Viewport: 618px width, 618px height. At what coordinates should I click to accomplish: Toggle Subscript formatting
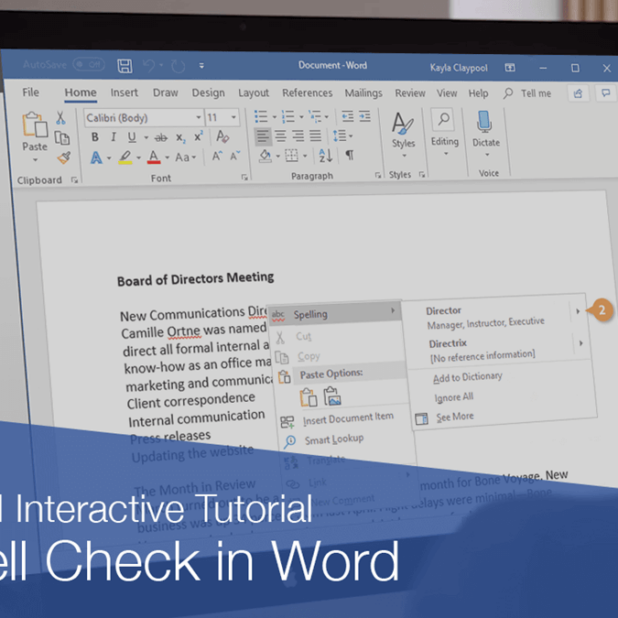coord(180,138)
